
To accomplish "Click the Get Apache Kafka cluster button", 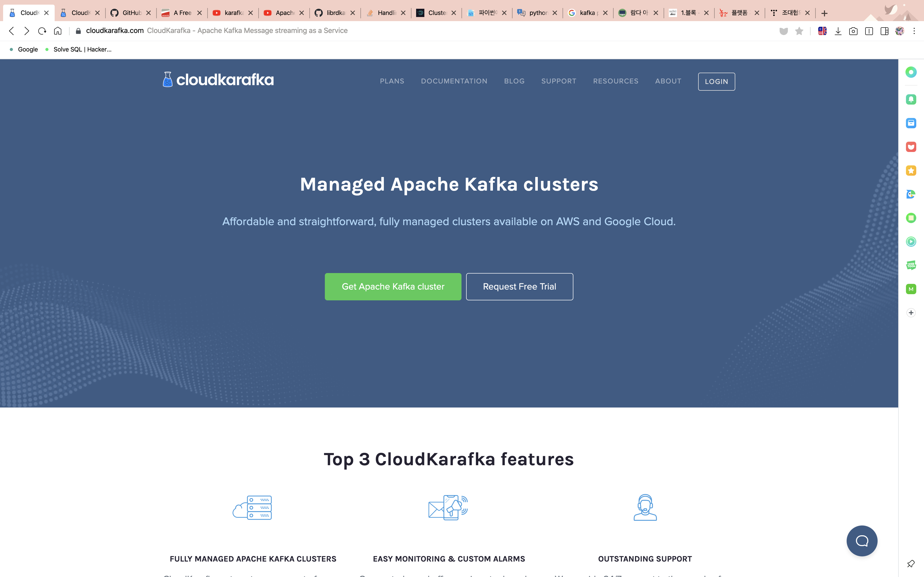I will click(x=393, y=287).
